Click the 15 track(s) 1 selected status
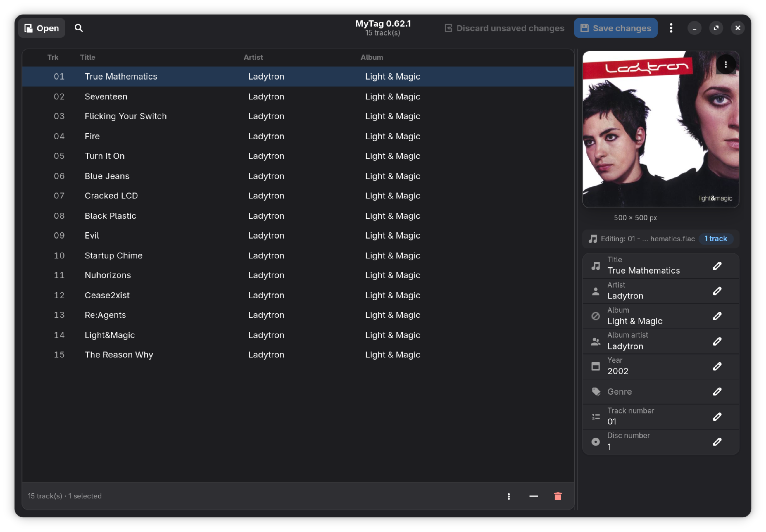The width and height of the screenshot is (766, 532). coord(65,496)
